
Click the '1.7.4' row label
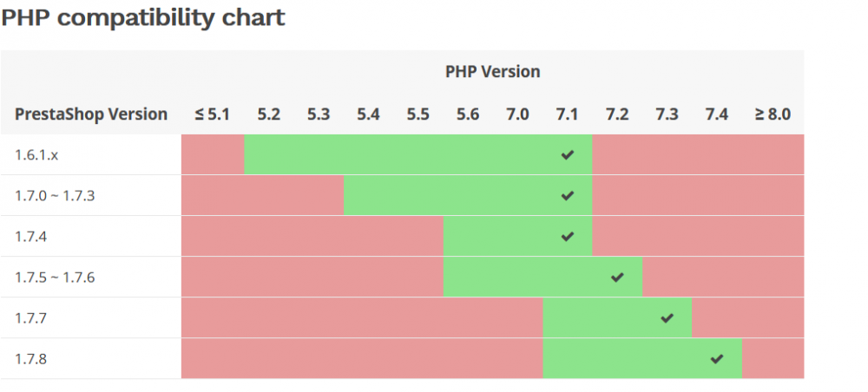click(31, 236)
